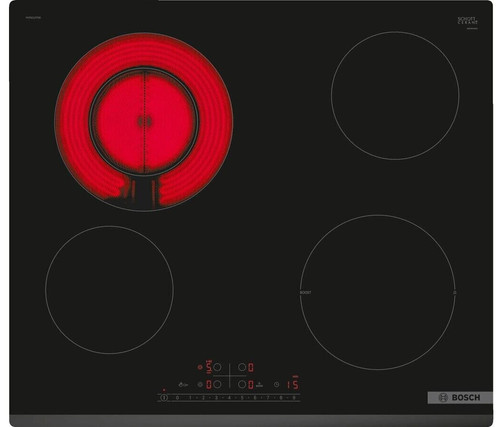The height and width of the screenshot is (427, 500).
Task: Tap the timer clock symbol
Action: point(276,384)
